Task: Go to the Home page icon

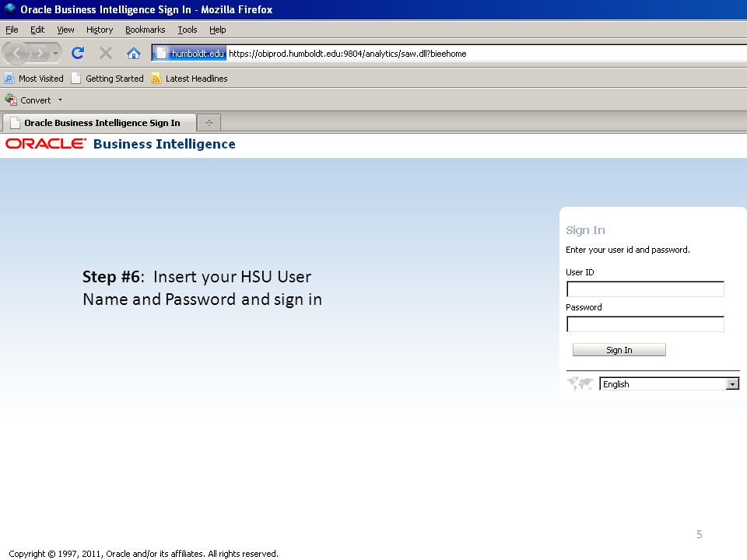Action: pyautogui.click(x=134, y=53)
